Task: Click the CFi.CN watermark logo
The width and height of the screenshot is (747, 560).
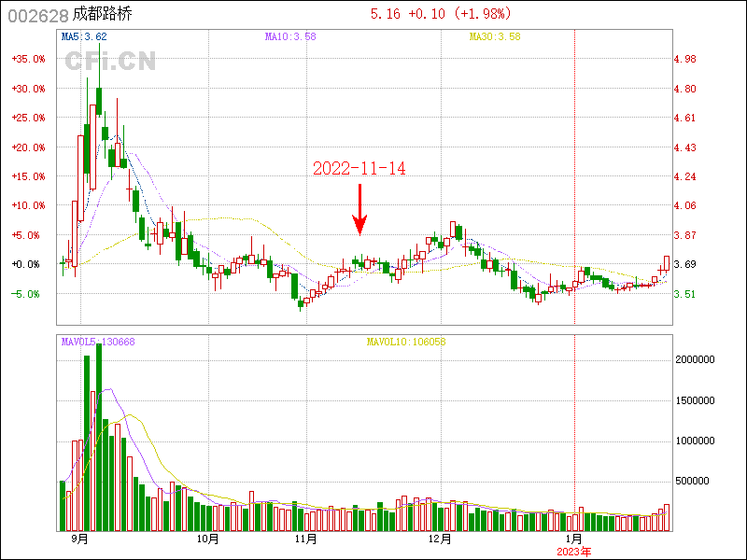Action: click(110, 62)
